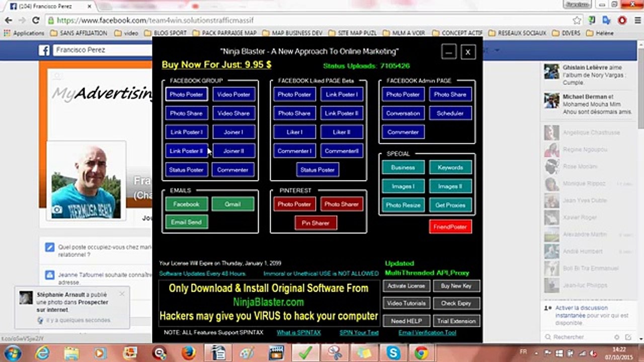Open Photo Resize in Special section
The image size is (644, 362).
point(403,205)
